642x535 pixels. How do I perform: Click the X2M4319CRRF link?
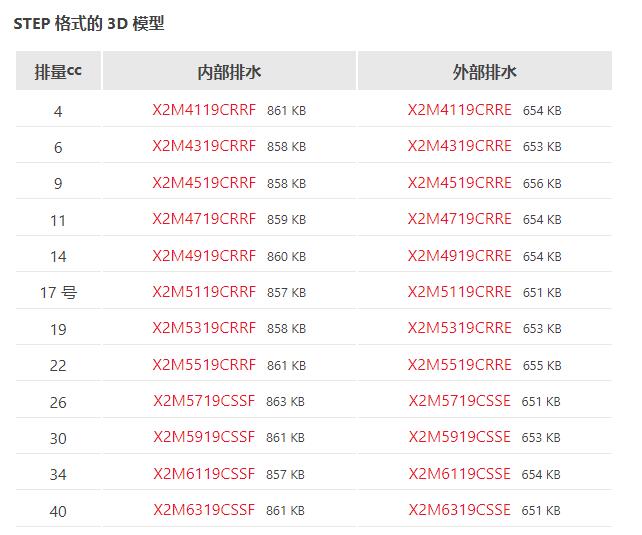pyautogui.click(x=204, y=146)
